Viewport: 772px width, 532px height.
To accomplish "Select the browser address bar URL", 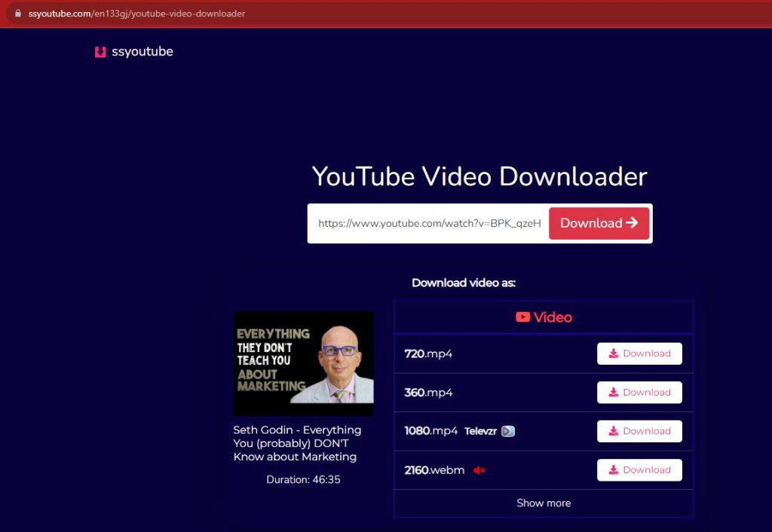I will click(136, 14).
